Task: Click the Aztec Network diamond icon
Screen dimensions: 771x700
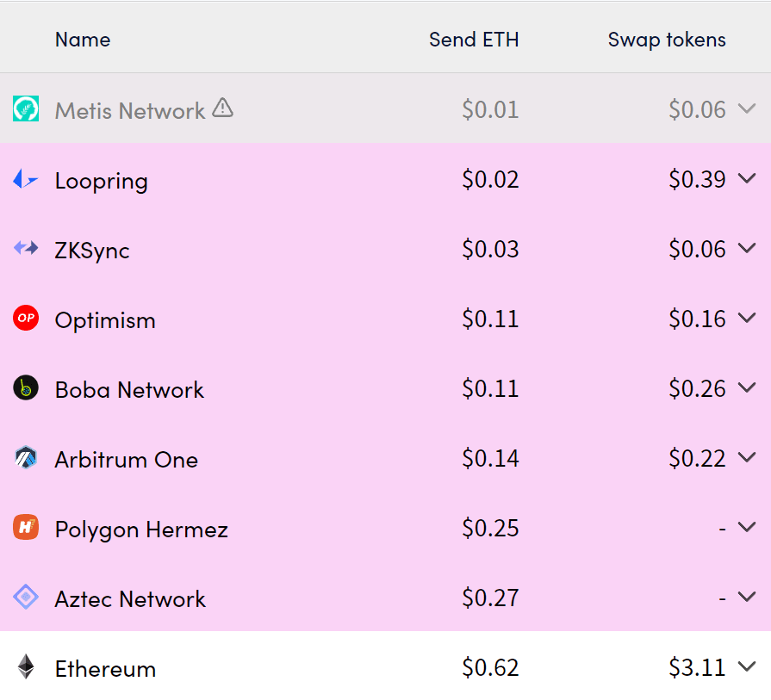Action: tap(26, 597)
